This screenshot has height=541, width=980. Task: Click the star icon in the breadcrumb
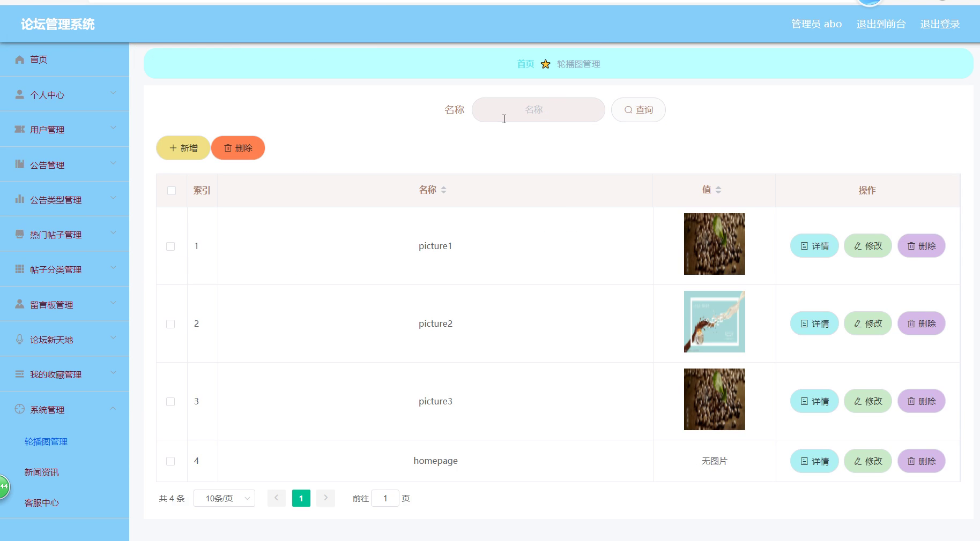(x=545, y=64)
